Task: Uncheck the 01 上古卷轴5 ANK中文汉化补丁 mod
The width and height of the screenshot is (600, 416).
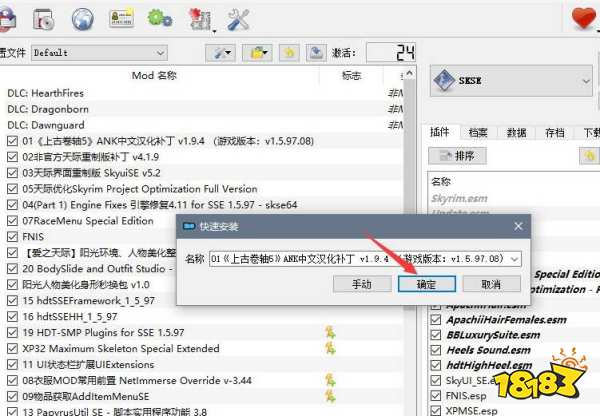Action: click(12, 141)
